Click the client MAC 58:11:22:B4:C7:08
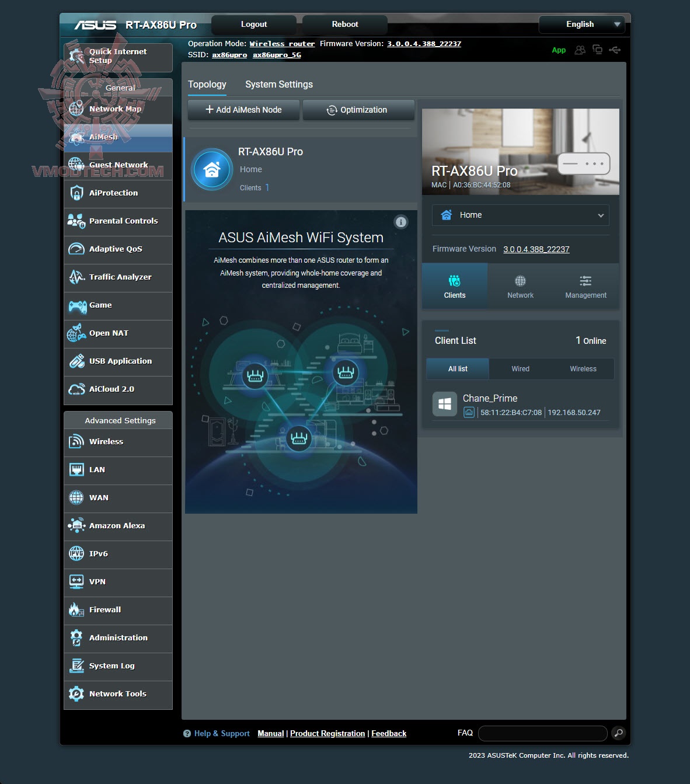The image size is (690, 784). pos(511,413)
